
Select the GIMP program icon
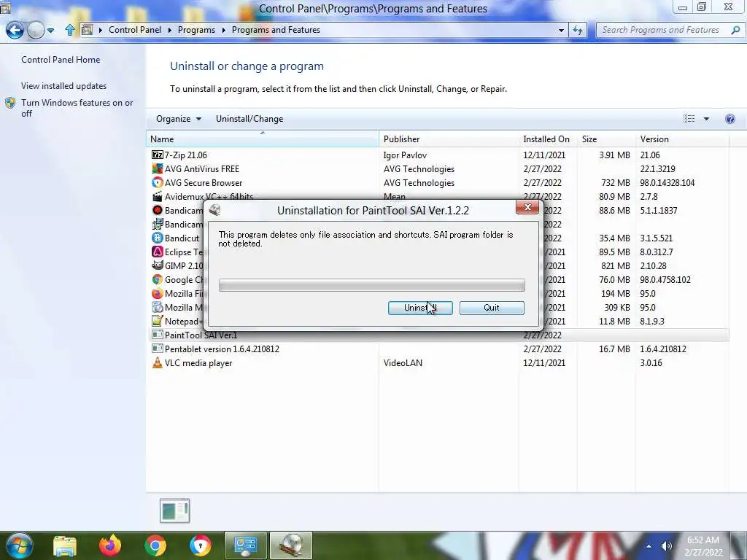coord(158,265)
